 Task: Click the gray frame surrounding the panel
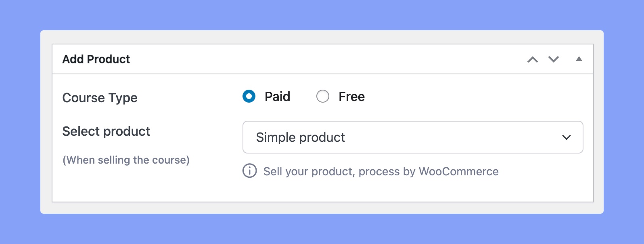point(322,208)
